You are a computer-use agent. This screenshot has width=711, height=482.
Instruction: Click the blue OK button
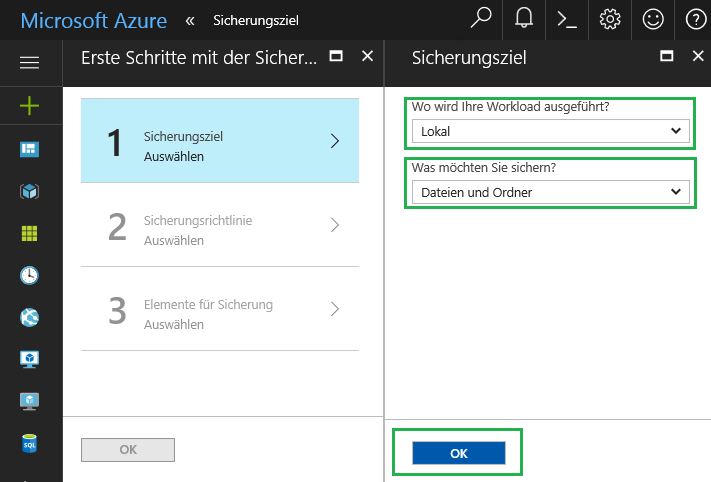click(459, 453)
